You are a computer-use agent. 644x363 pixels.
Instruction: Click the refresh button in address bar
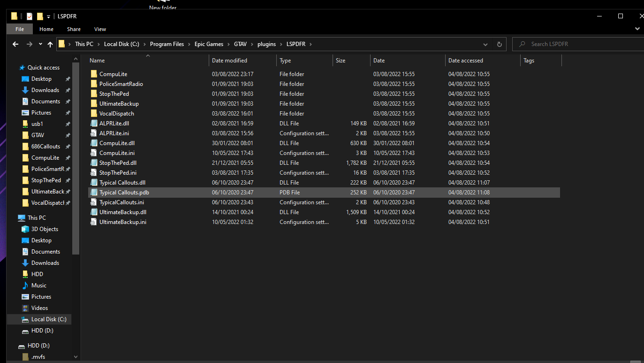pyautogui.click(x=499, y=44)
